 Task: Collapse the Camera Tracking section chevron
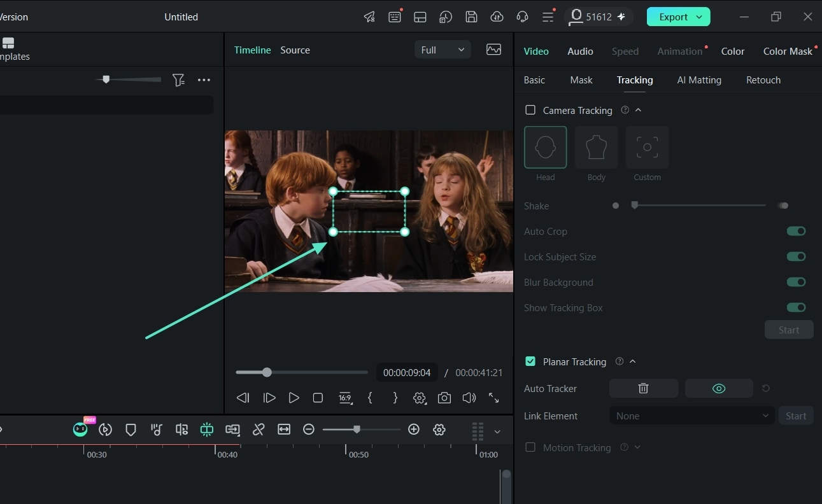pos(638,110)
